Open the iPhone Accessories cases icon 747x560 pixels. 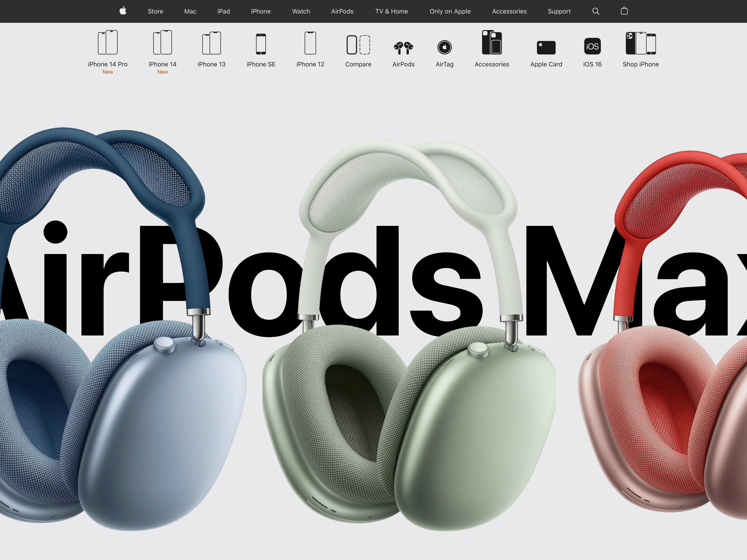click(x=492, y=42)
